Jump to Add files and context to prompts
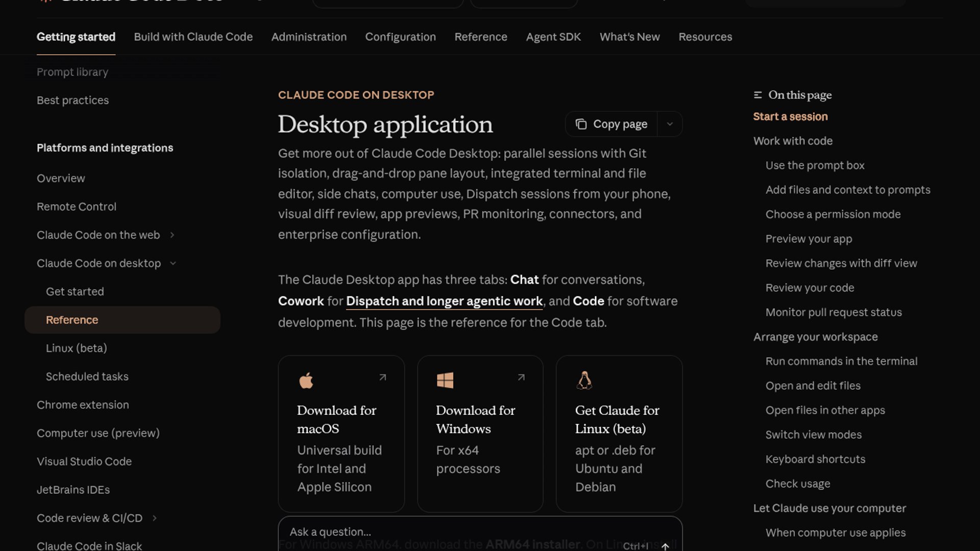 [x=848, y=190]
